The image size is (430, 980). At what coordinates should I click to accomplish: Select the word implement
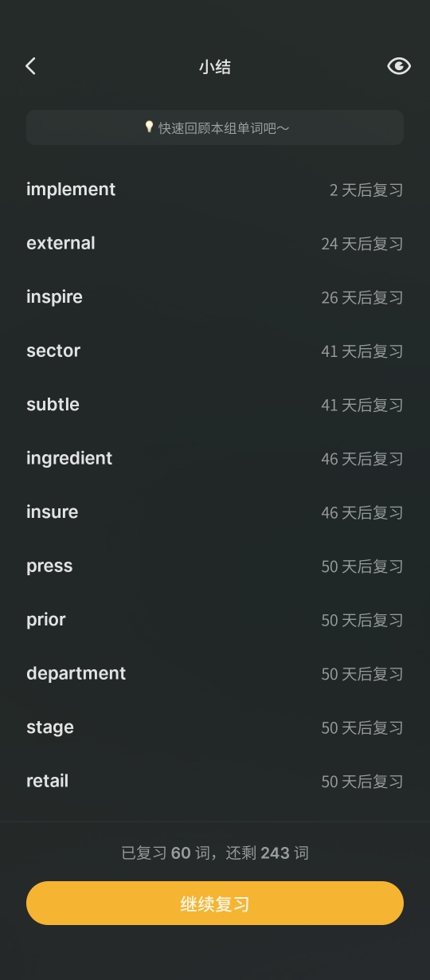(x=71, y=190)
